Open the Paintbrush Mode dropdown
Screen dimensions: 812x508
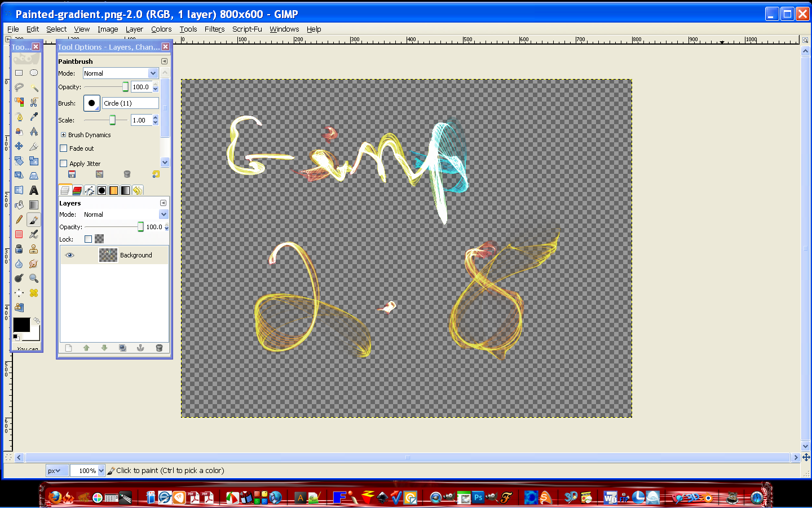pos(120,73)
